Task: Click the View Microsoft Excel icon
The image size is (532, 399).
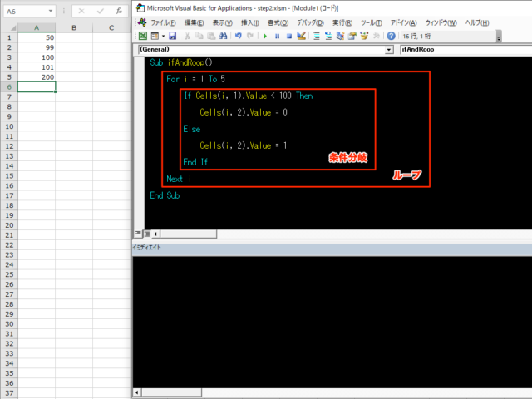Action: 144,37
